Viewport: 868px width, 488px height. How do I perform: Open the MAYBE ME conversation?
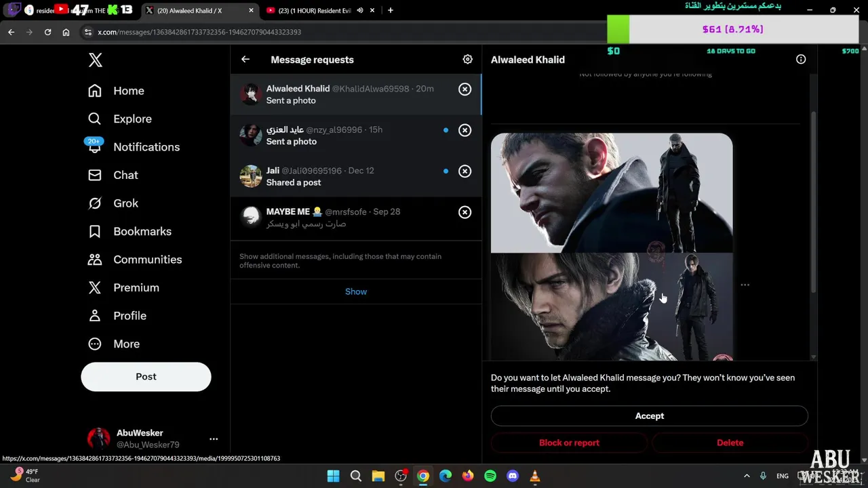356,218
